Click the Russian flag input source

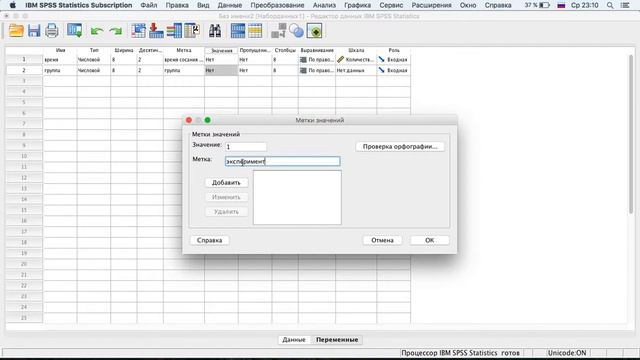pyautogui.click(x=561, y=5)
